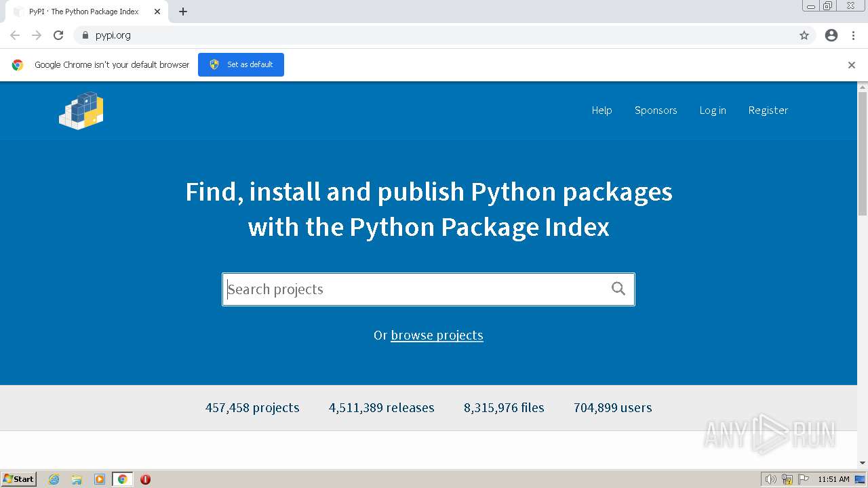Go back to previous page

click(x=15, y=35)
